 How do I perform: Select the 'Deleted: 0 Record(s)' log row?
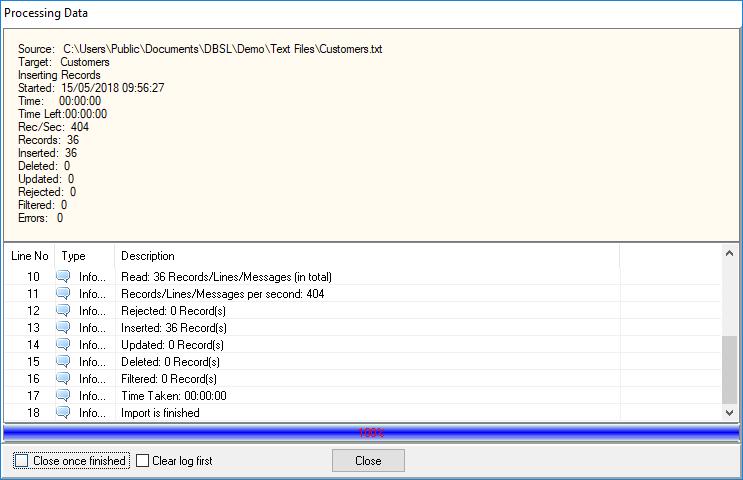coord(363,362)
